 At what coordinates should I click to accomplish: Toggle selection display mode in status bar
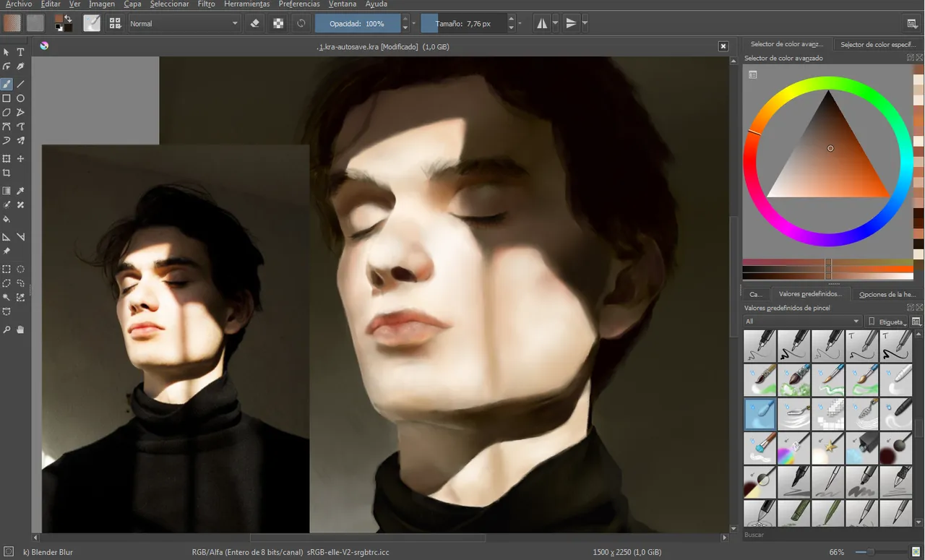(x=9, y=551)
